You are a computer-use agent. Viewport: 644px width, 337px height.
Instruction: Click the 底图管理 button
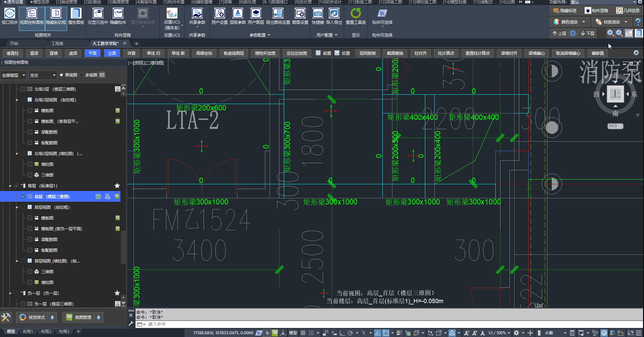(x=79, y=317)
